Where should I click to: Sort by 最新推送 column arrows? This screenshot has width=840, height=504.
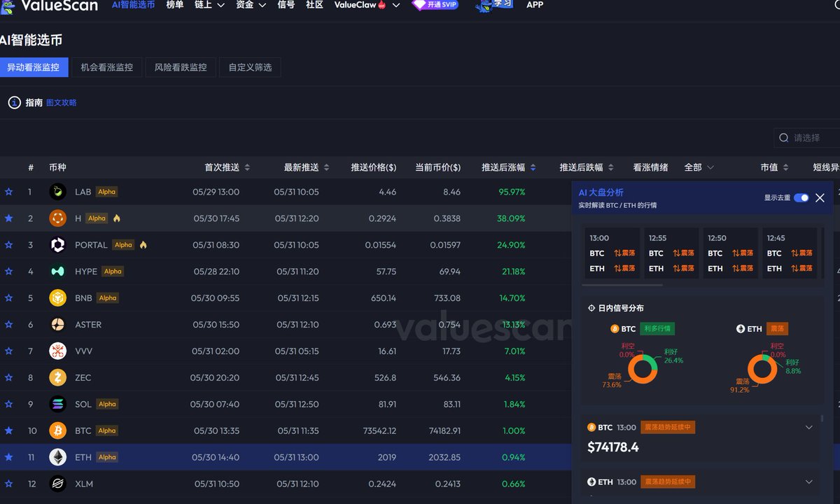click(326, 168)
